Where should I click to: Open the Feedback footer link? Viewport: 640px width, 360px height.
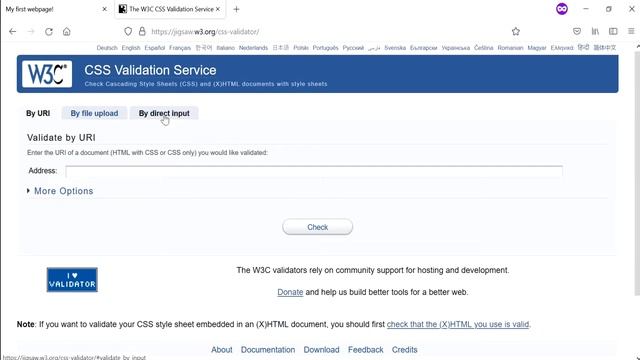click(366, 350)
